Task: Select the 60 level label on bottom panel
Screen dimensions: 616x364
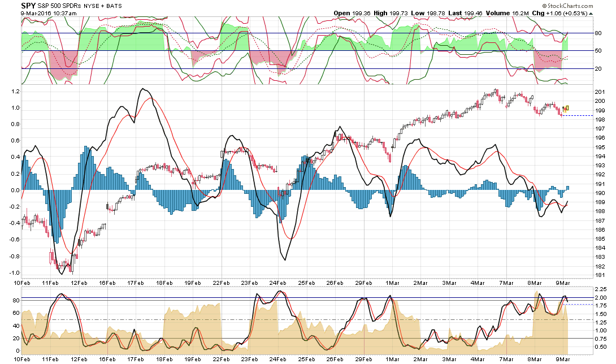Action: point(16,313)
